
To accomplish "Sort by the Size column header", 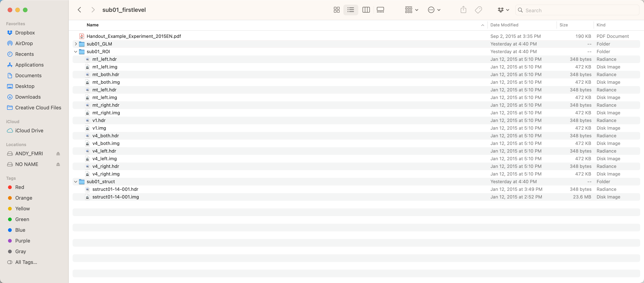I will coord(563,25).
